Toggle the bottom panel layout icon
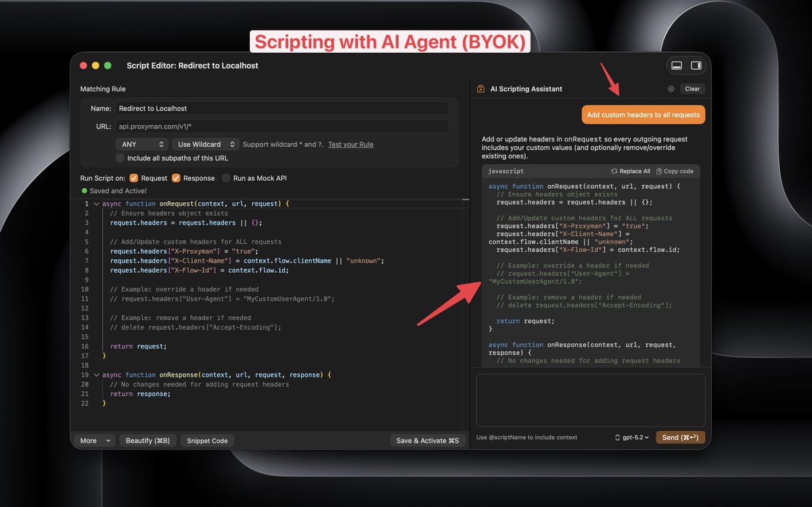The height and width of the screenshot is (507, 812). pyautogui.click(x=676, y=66)
